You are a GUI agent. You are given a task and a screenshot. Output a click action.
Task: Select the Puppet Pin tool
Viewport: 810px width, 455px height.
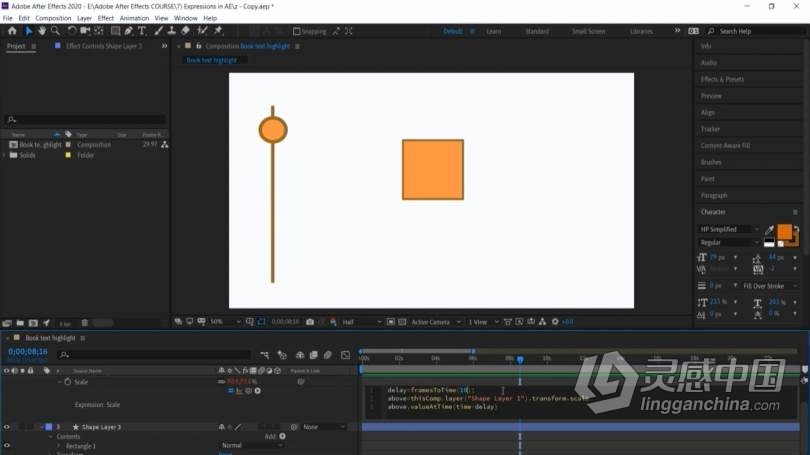(x=218, y=31)
